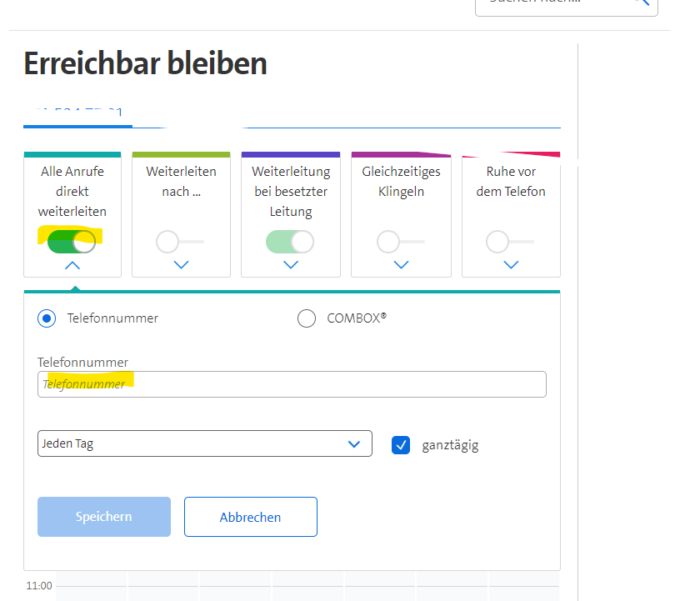Expand 'Weiterleitung bei besetzter Leitung' chevron

(291, 265)
